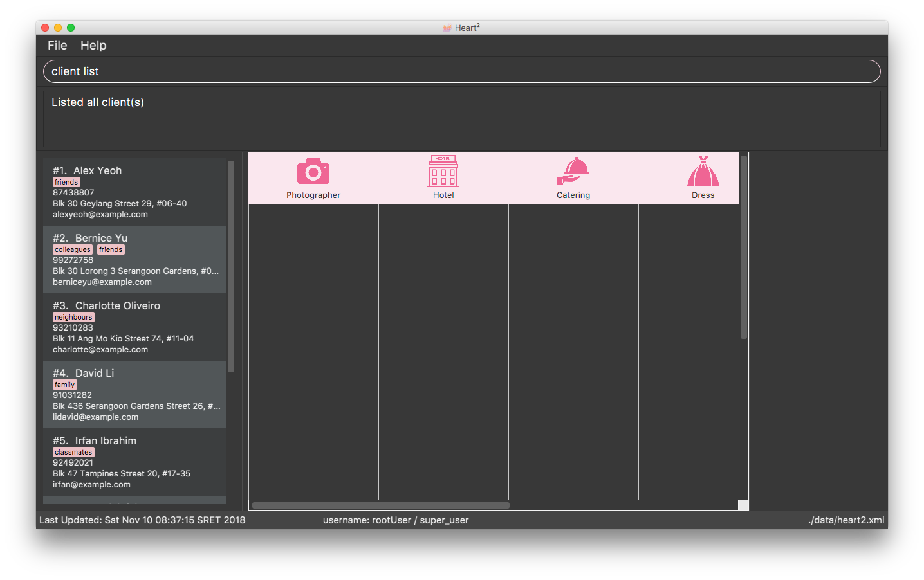Click the service panel vertical scrollbar
This screenshot has width=924, height=580.
[x=744, y=247]
